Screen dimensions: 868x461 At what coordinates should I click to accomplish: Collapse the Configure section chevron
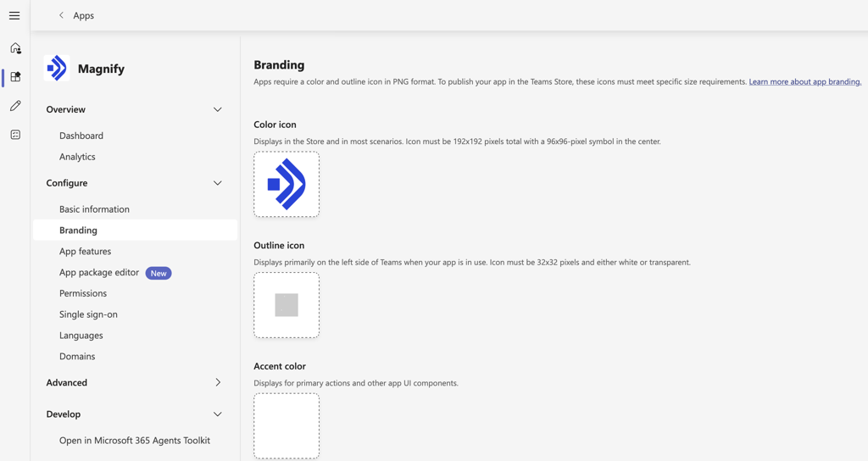click(217, 183)
